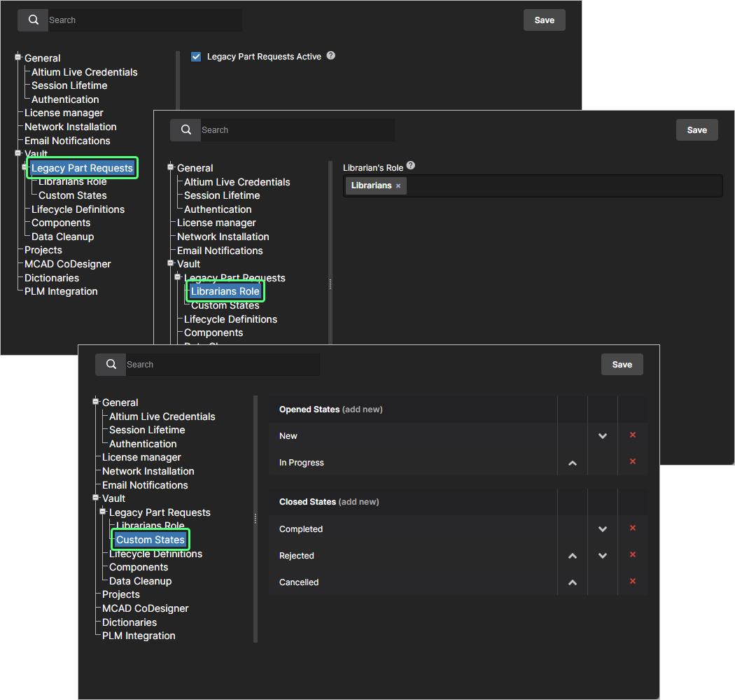Click Save in the top settings window
The image size is (735, 700).
click(544, 20)
